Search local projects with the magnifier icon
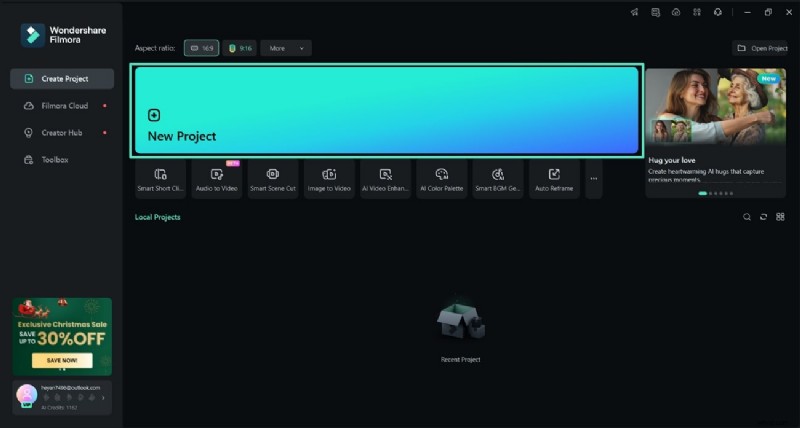800x428 pixels. coord(746,217)
